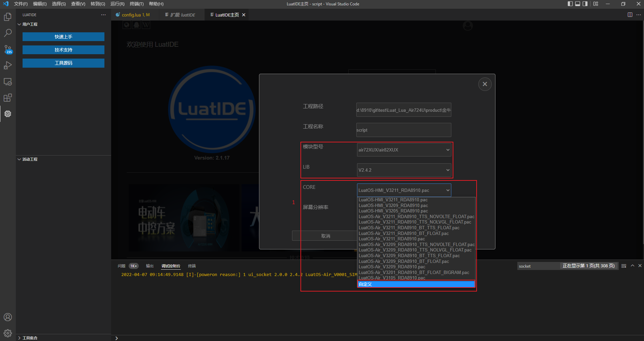
Task: Select LuatOS-Air_V3211_RDA8910_BT_TTS_FLOAT.pac option
Action: pyautogui.click(x=416, y=228)
